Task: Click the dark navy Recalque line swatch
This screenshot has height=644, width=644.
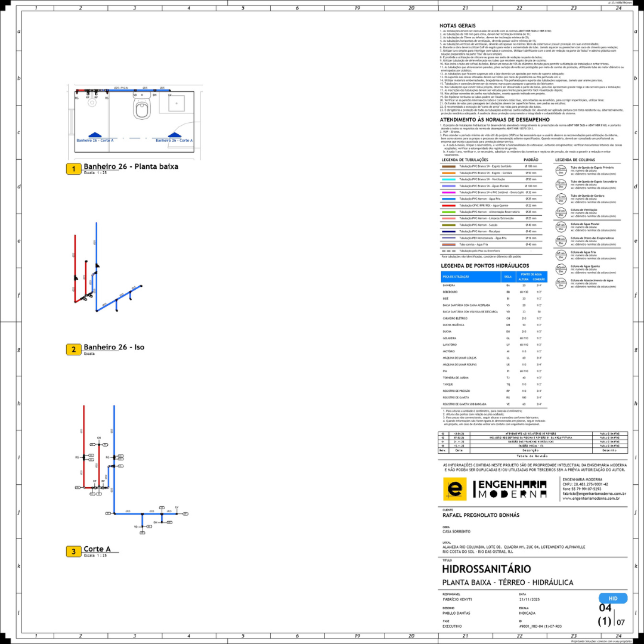Action: coord(448,231)
